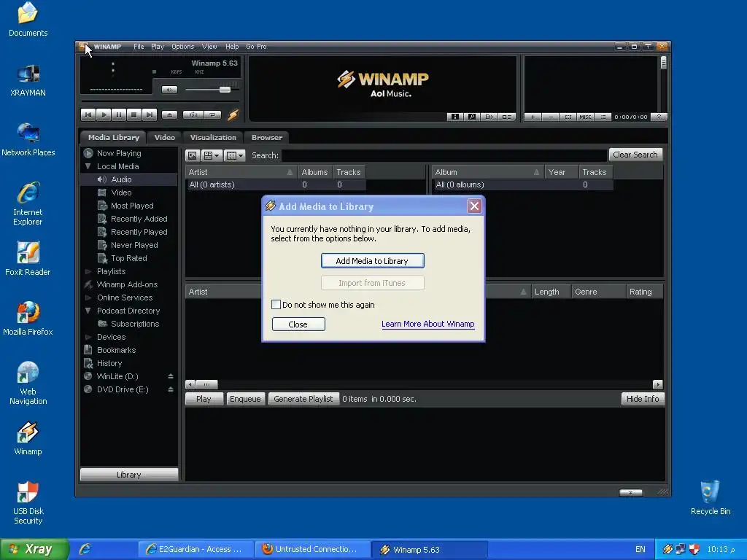This screenshot has width=747, height=560.
Task: Click the Eject open file button
Action: (x=169, y=114)
